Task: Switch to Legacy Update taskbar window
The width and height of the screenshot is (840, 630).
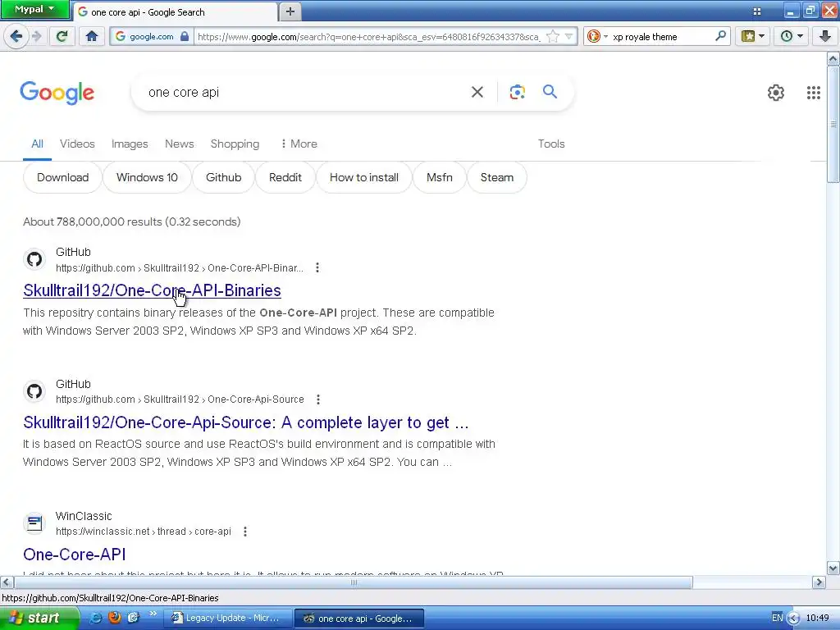Action: tap(227, 619)
